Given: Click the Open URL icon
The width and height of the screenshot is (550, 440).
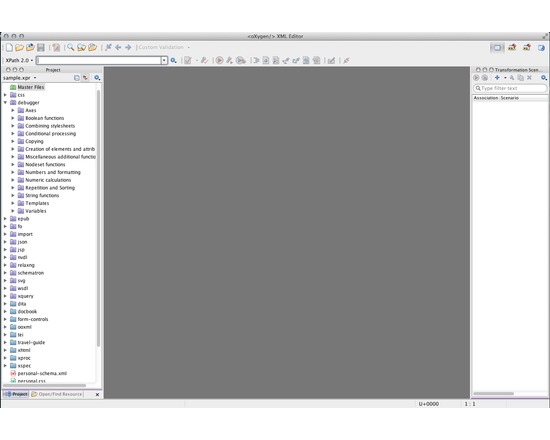Looking at the screenshot, I should pos(30,47).
